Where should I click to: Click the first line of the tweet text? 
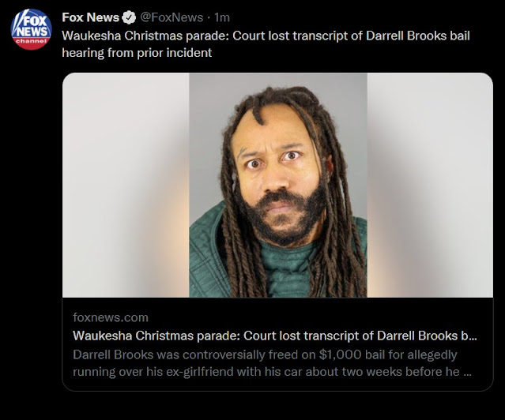tap(266, 36)
